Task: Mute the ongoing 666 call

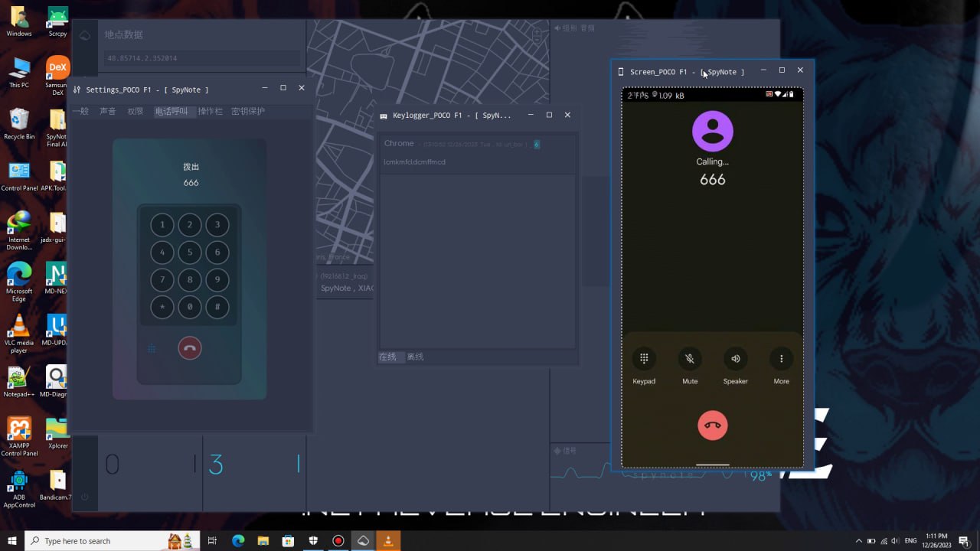Action: tap(690, 358)
